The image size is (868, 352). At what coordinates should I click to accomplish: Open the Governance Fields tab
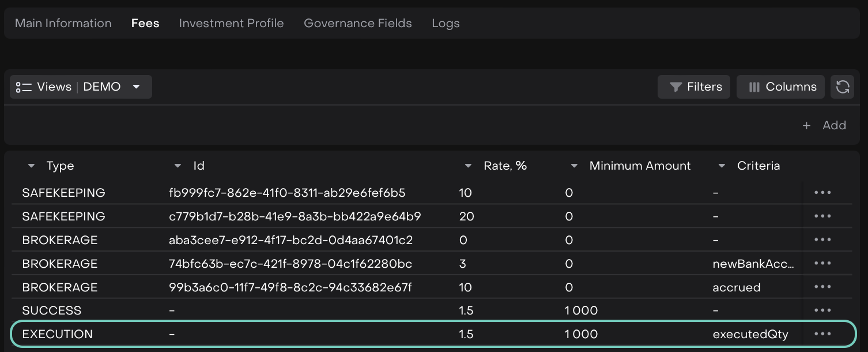click(358, 24)
